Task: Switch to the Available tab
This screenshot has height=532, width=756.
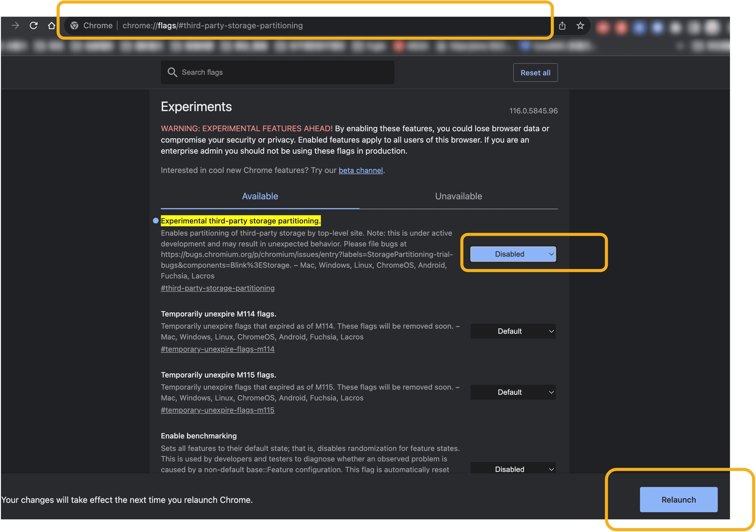Action: 260,196
